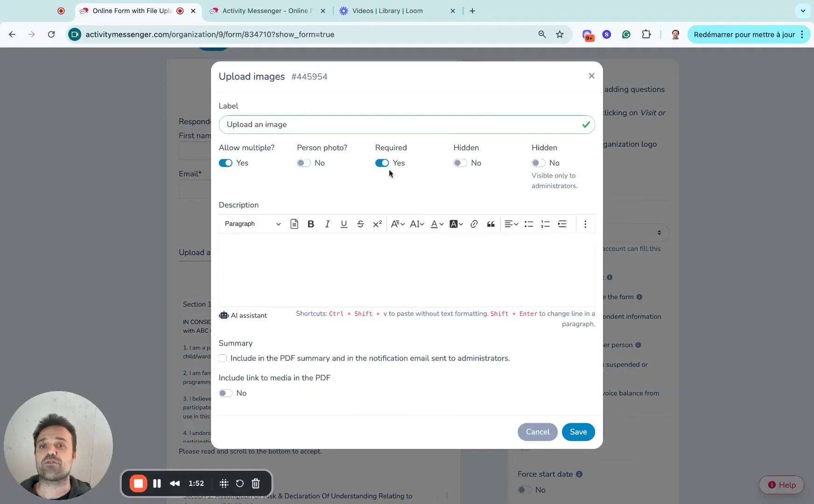The width and height of the screenshot is (814, 504).
Task: Insert a block quote in description
Action: 491,224
